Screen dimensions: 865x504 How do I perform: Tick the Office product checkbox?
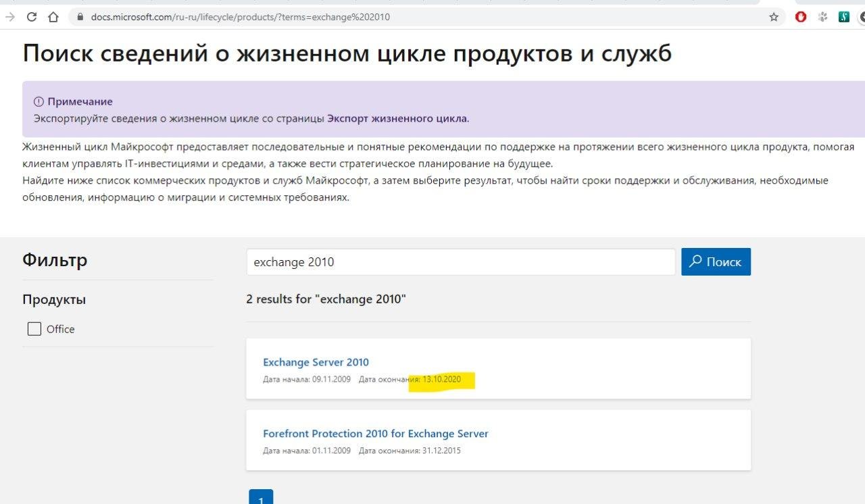tap(34, 329)
